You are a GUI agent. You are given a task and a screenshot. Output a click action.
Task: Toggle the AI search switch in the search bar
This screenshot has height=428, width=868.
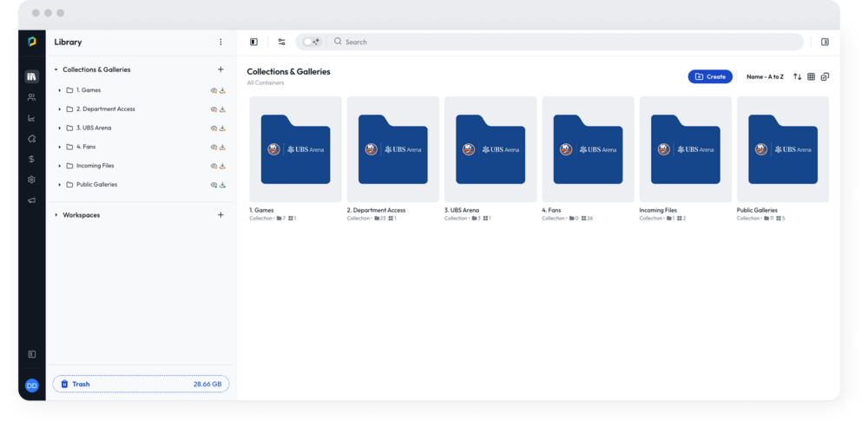[311, 42]
